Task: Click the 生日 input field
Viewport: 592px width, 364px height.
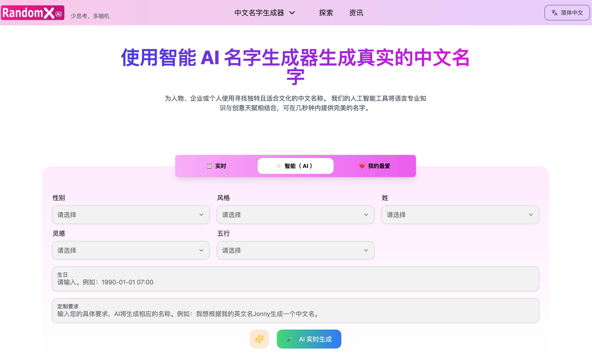Action: coord(296,279)
